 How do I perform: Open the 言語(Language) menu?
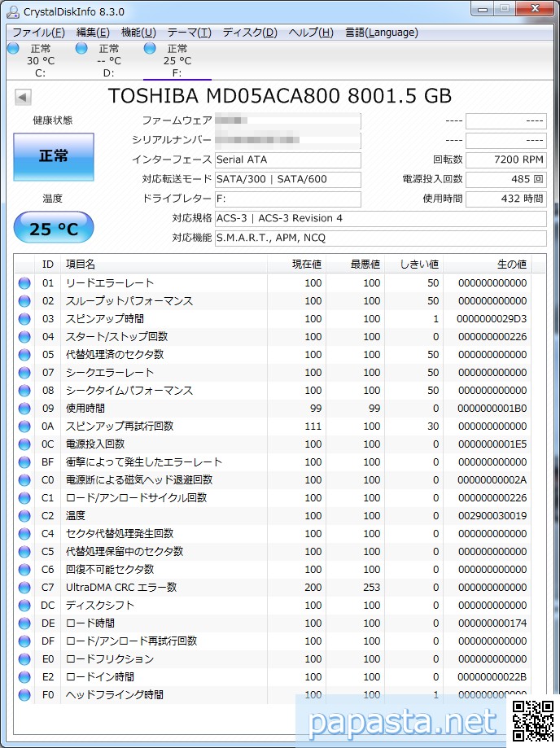(x=381, y=33)
